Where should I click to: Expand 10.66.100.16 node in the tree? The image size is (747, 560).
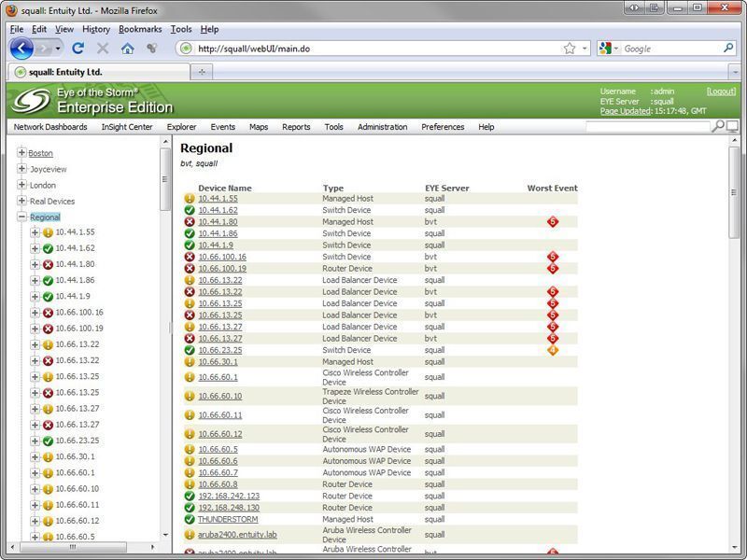click(x=35, y=313)
